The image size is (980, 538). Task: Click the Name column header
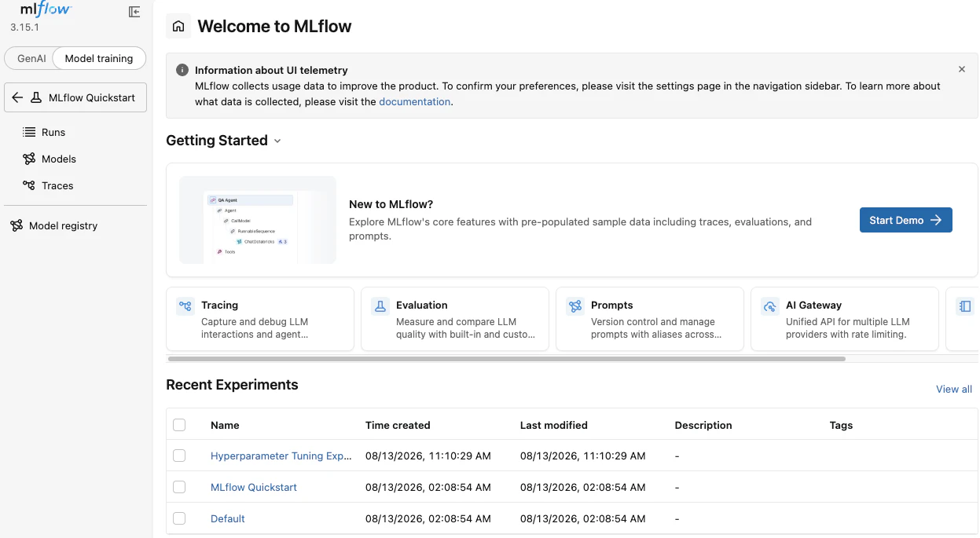click(225, 425)
